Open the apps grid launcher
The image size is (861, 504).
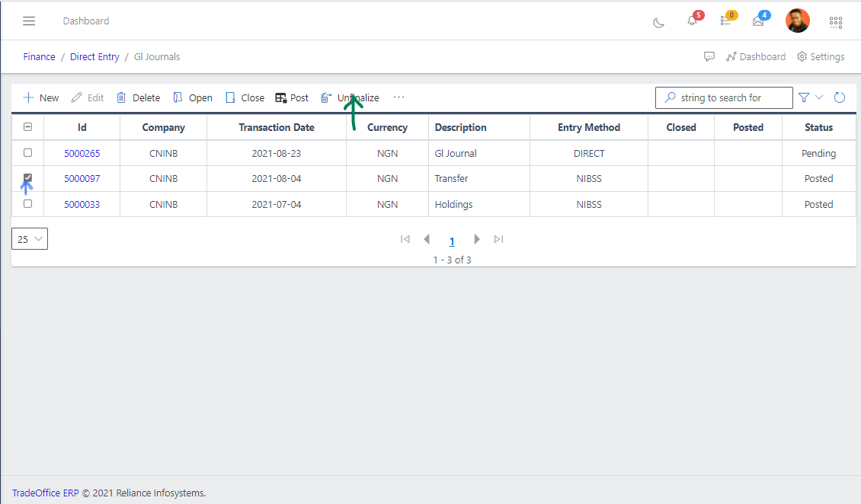[x=835, y=22]
